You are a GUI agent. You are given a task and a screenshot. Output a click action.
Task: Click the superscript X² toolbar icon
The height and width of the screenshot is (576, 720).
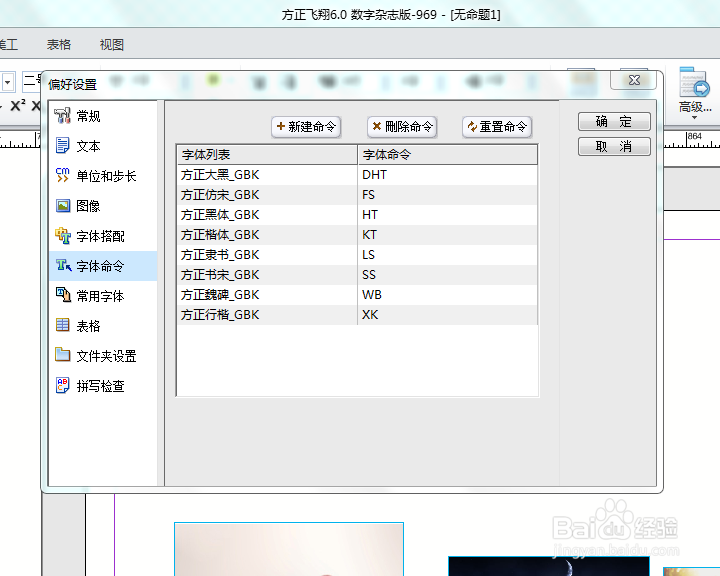(x=17, y=106)
